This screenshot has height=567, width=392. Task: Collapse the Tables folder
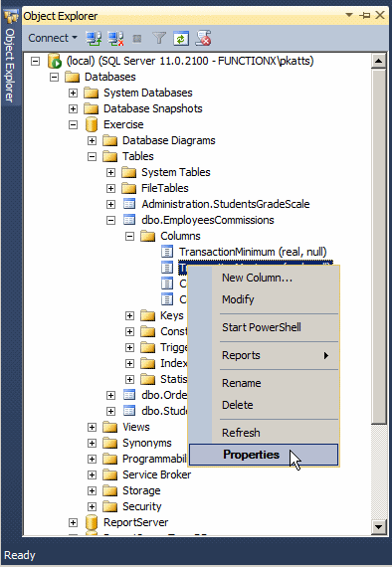pos(92,156)
